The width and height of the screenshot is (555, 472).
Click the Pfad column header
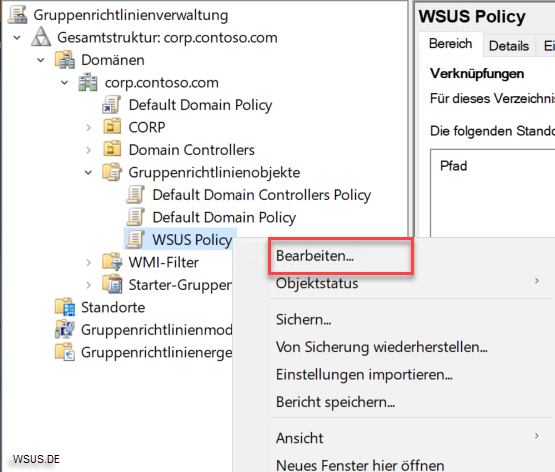453,166
